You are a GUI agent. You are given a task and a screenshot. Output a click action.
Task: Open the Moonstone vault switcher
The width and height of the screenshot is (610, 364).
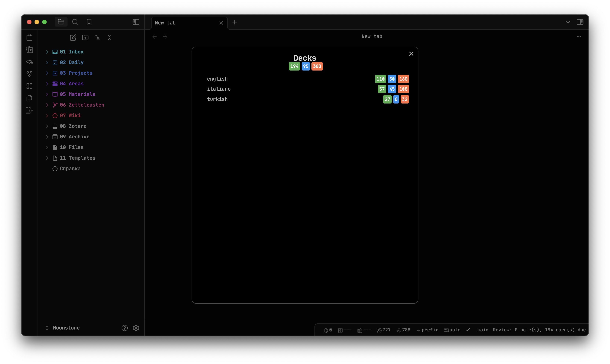pos(66,328)
